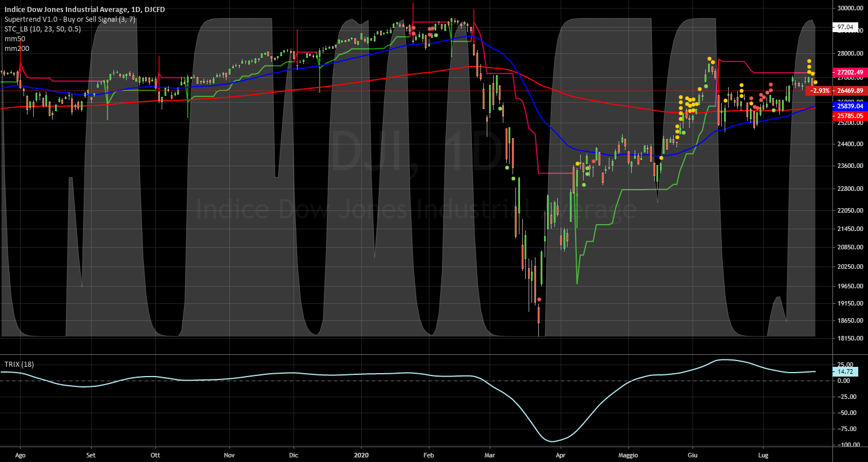
Task: Click the 24400.00 price axis label
Action: click(850, 144)
